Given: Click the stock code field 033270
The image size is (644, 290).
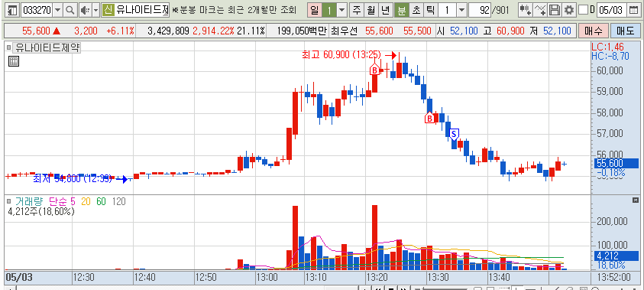Looking at the screenshot, I should (x=36, y=10).
